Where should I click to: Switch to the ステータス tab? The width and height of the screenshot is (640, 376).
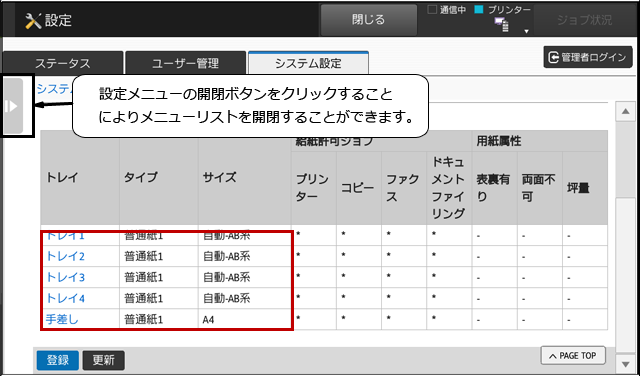coord(62,63)
